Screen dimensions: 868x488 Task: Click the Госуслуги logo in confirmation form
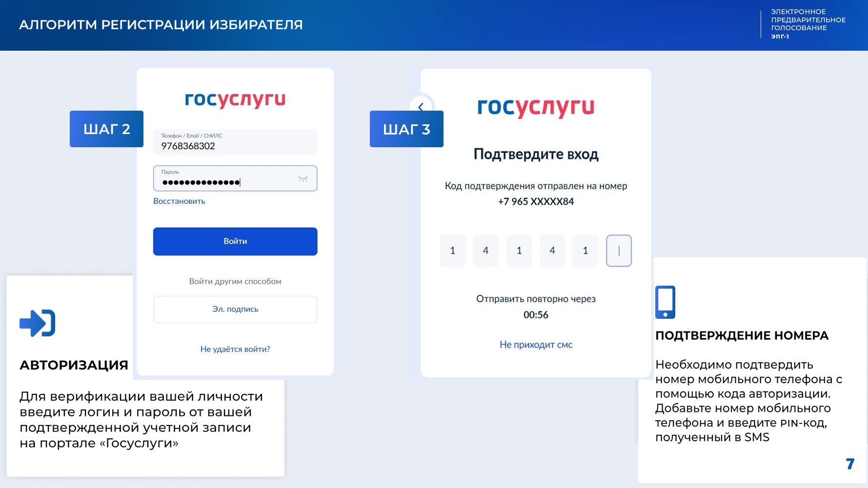[536, 107]
